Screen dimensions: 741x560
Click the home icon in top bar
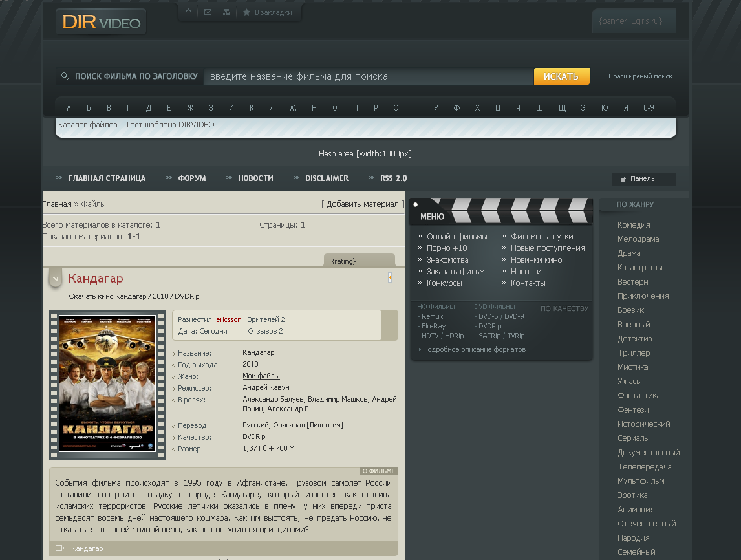(188, 12)
